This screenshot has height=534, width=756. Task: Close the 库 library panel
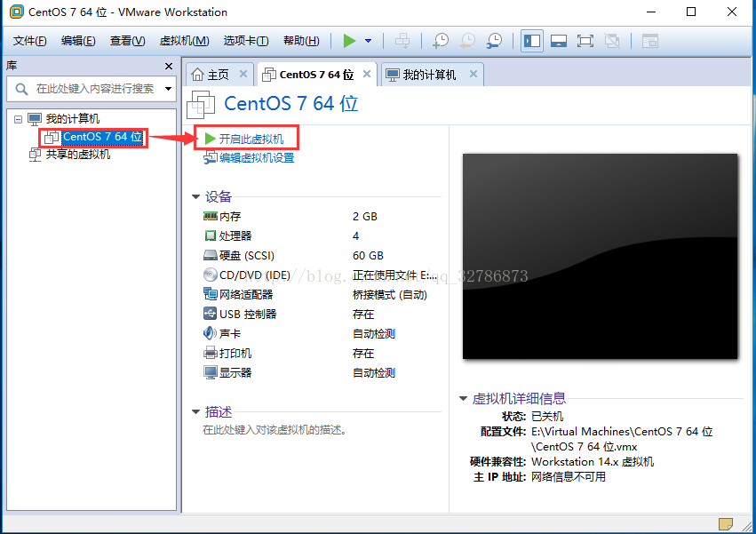point(169,66)
